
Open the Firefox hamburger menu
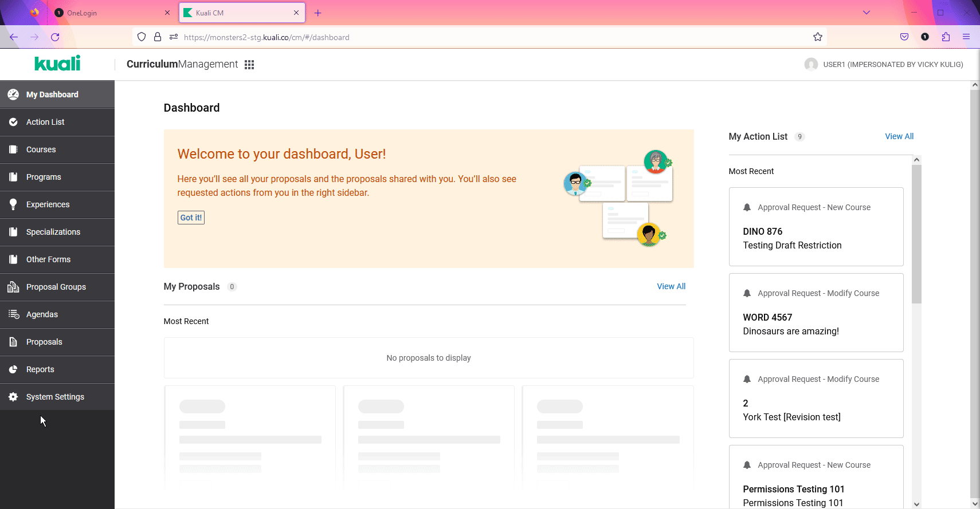pos(966,37)
